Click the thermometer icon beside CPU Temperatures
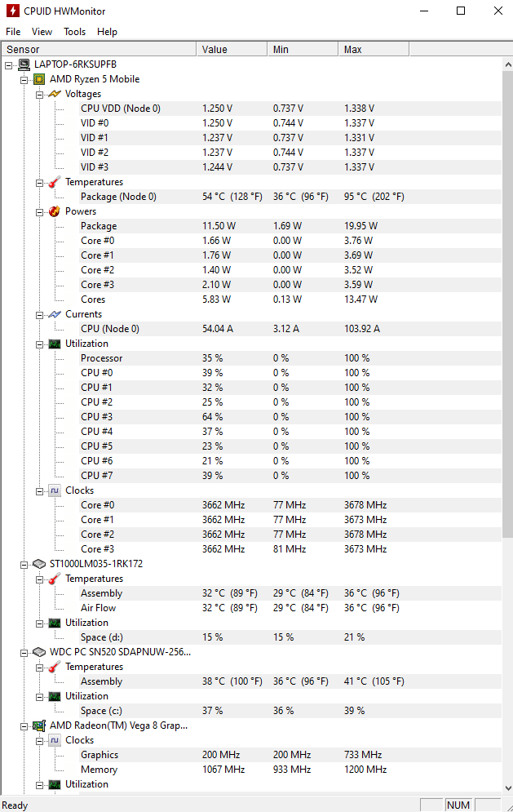The image size is (513, 812). tap(55, 182)
